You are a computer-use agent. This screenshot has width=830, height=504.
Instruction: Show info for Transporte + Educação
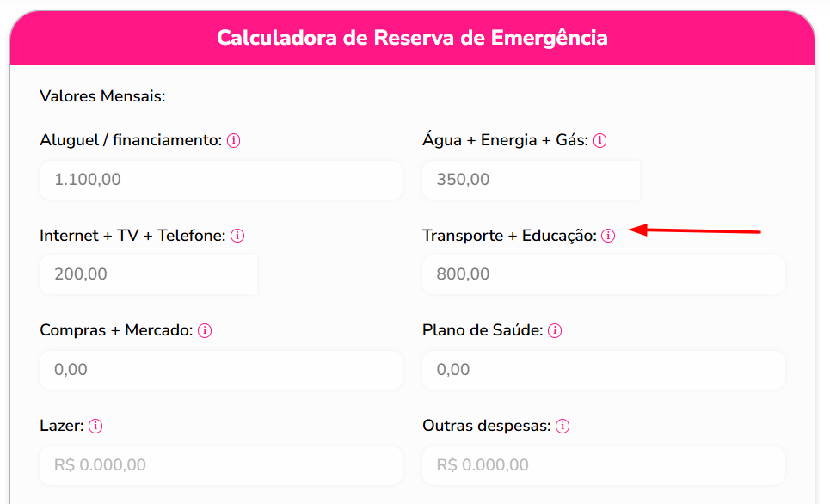(x=608, y=237)
